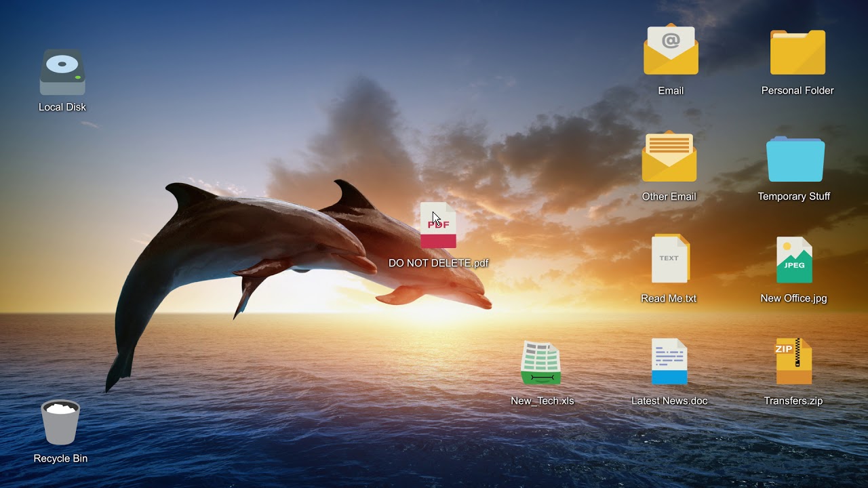Click the "New Office.jpg" file name
Screen dimensions: 868x488
(x=793, y=298)
